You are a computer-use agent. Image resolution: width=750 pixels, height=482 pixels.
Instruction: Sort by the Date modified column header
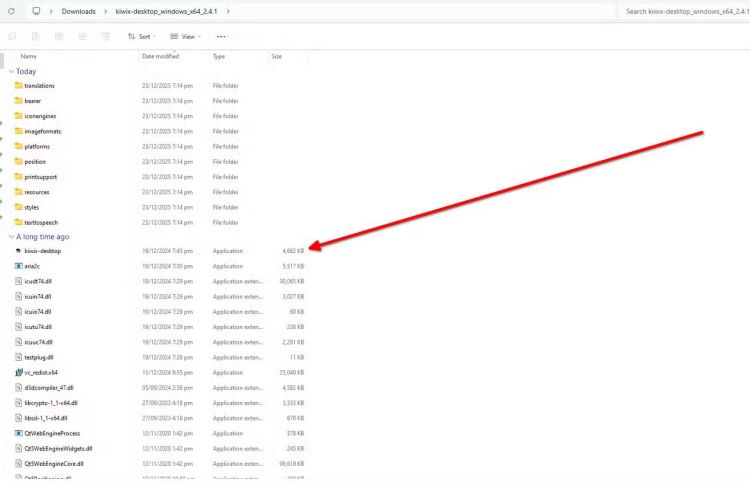click(161, 56)
